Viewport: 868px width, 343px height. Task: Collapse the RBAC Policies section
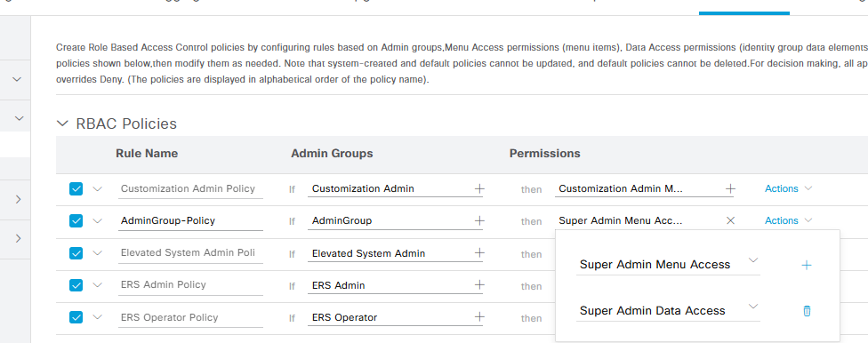point(64,124)
